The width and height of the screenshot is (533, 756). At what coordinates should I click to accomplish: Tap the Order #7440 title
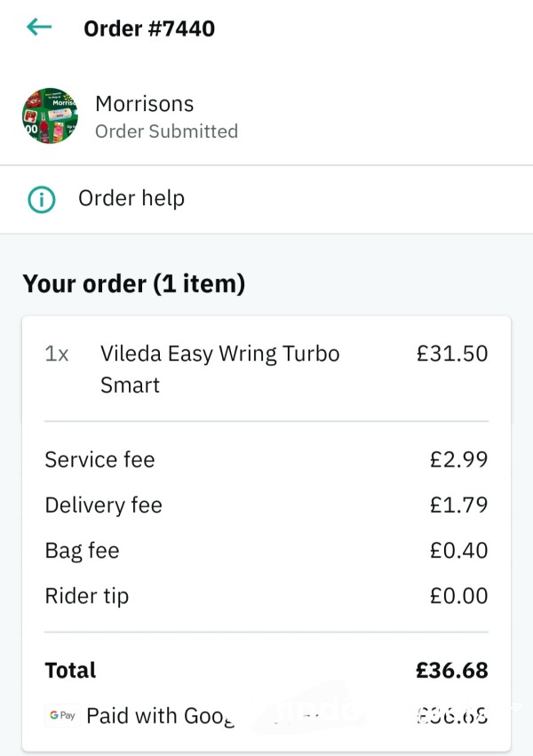point(149,28)
